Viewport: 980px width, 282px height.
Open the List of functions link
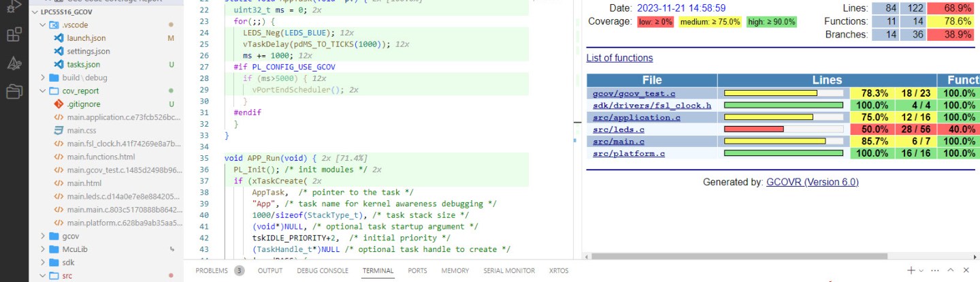point(619,58)
